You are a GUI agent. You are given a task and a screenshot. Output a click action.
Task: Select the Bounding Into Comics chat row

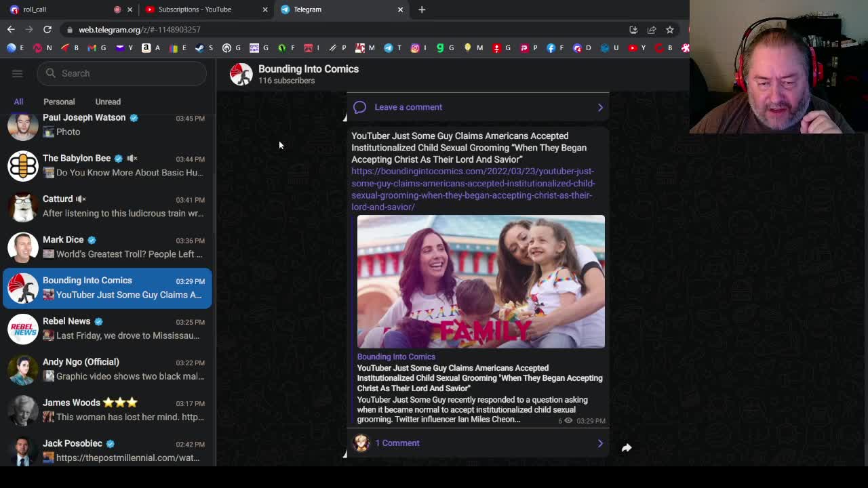coord(107,287)
